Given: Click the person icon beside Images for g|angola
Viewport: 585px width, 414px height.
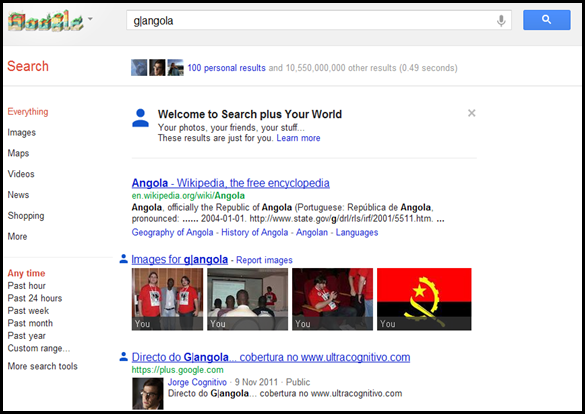Looking at the screenshot, I should click(x=123, y=258).
